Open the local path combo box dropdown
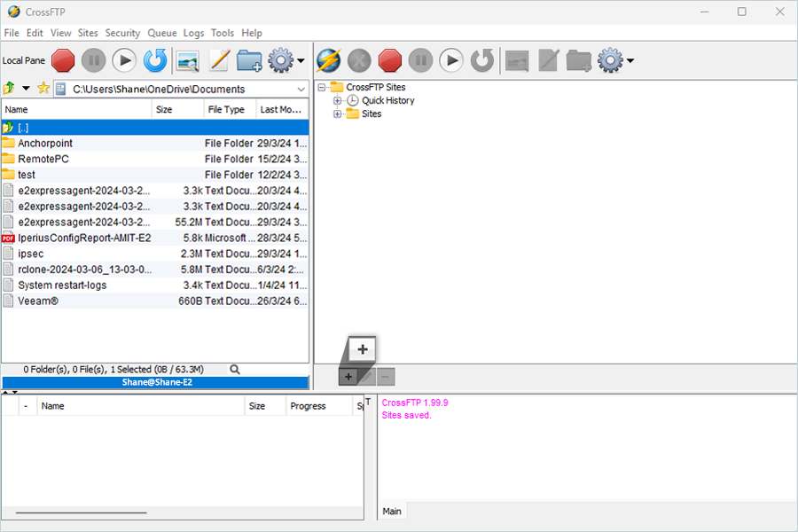This screenshot has width=798, height=532. (x=301, y=89)
